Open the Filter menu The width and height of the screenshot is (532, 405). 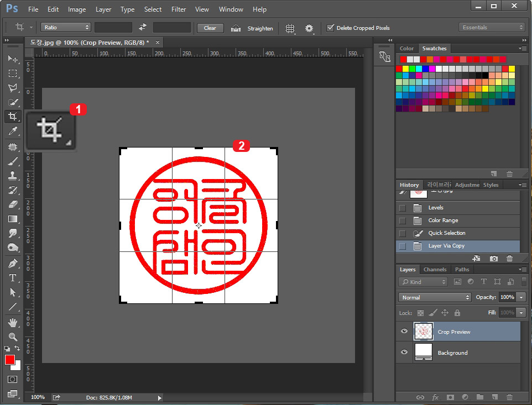point(179,9)
